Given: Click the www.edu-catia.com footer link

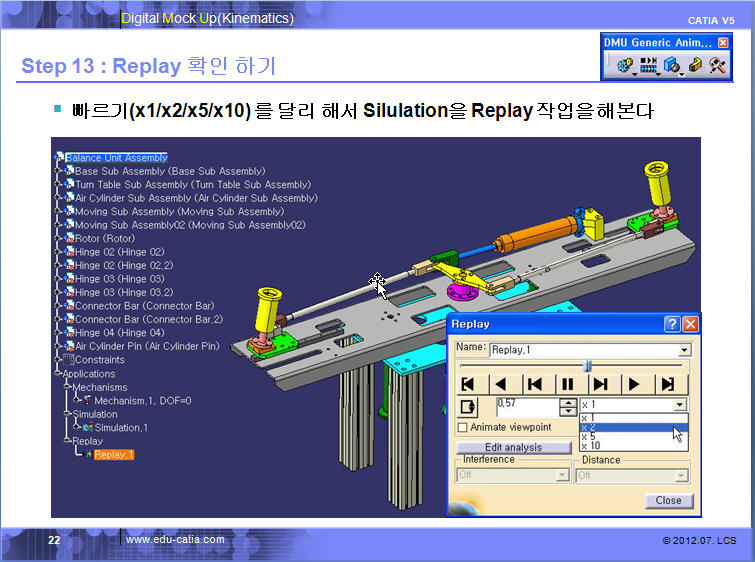Looking at the screenshot, I should pos(175,539).
